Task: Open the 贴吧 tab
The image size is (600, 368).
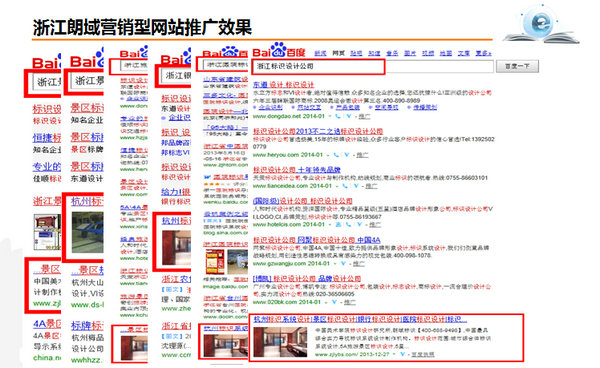Action: click(356, 53)
